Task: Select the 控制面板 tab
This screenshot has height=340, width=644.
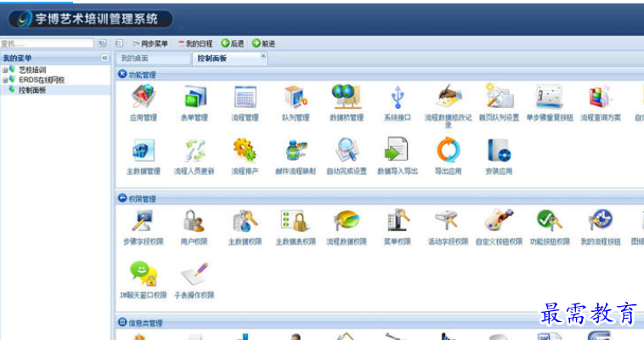Action: tap(229, 59)
